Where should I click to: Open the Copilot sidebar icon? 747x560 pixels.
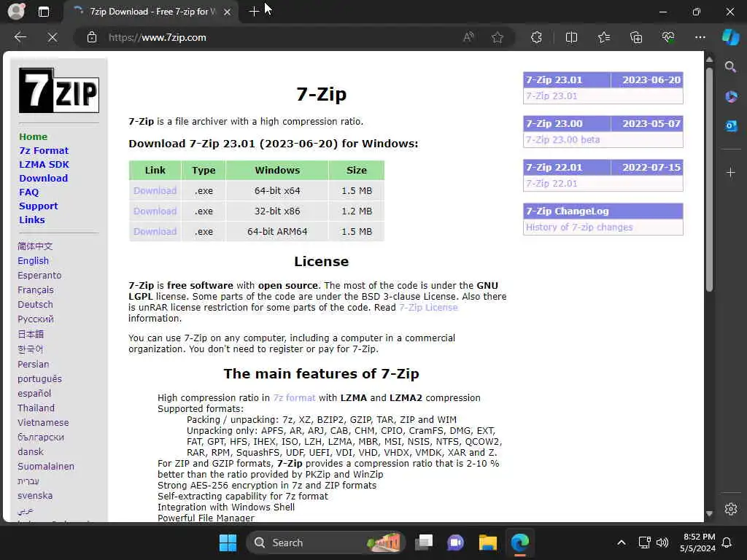[730, 37]
